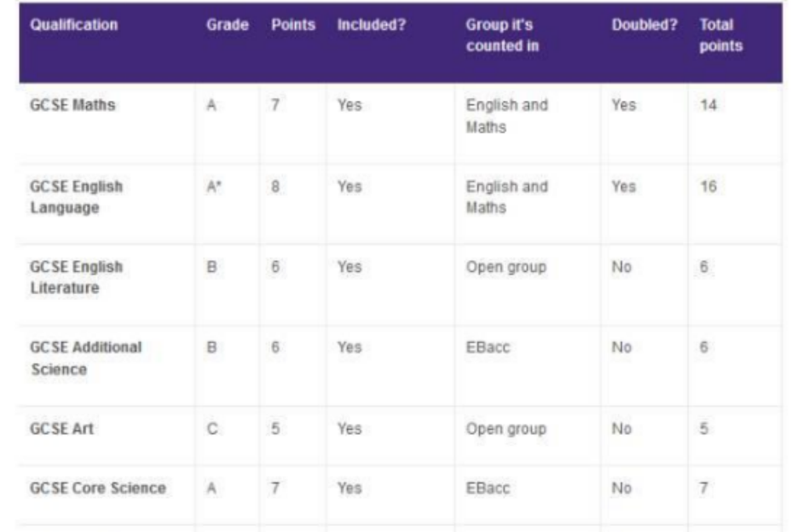Select the GCSE Additional Science cell
The image size is (791, 532).
point(85,358)
